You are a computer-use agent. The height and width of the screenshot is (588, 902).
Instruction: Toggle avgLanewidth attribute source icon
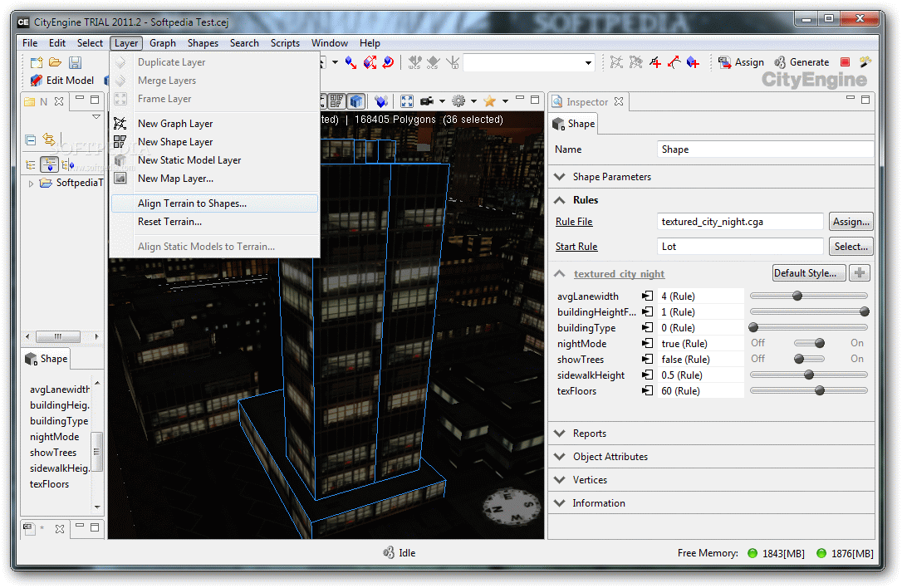tap(648, 296)
